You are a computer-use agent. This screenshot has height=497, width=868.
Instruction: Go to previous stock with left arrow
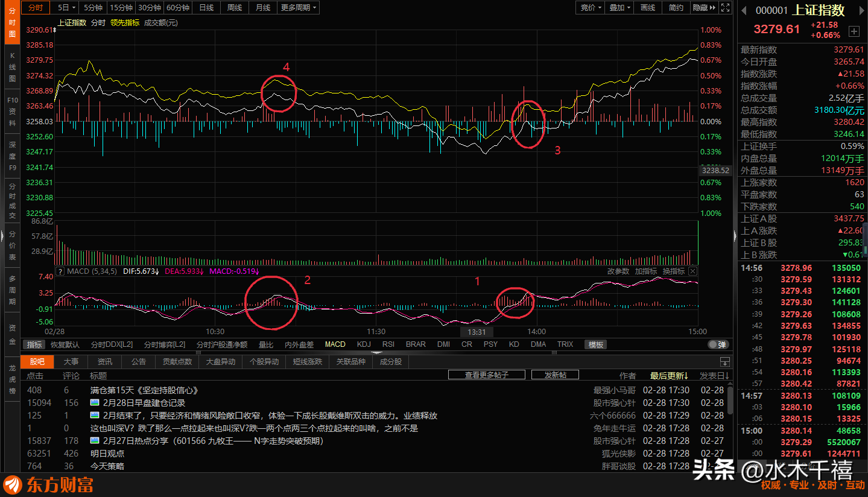(744, 10)
